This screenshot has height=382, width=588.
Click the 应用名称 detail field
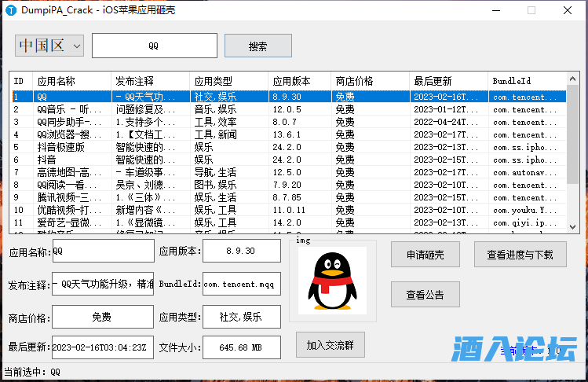tap(103, 251)
